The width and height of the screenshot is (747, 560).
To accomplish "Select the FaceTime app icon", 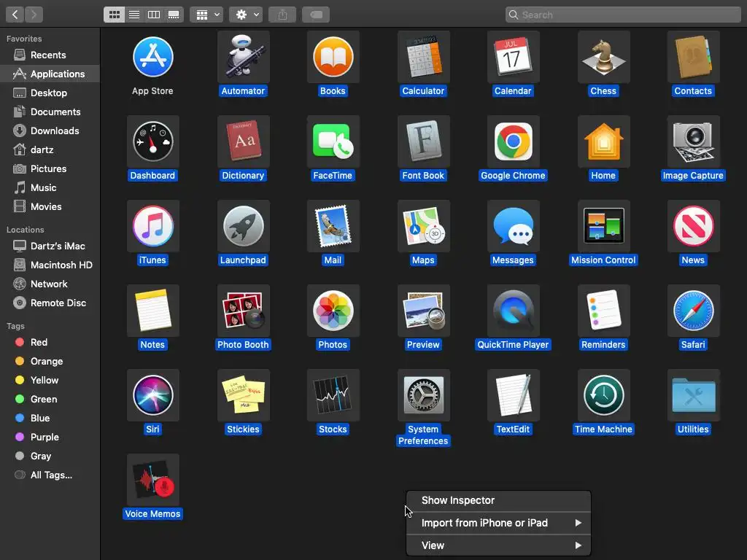I will 333,141.
